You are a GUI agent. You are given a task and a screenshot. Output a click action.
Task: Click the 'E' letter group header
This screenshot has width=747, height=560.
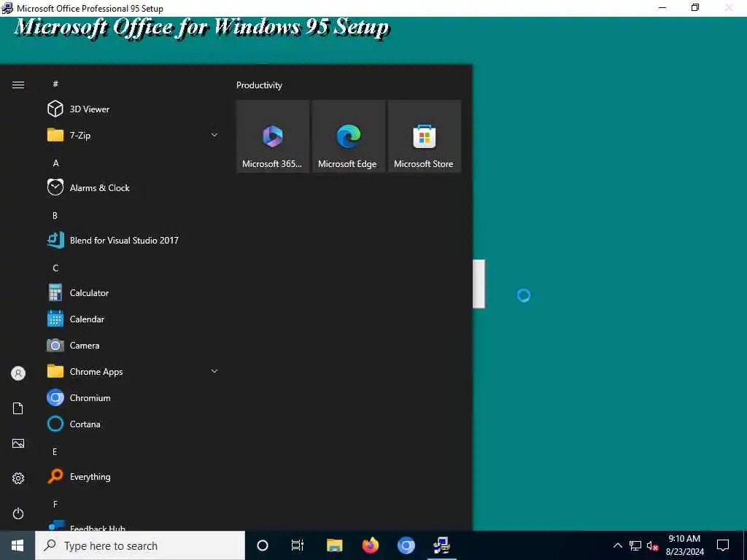55,451
